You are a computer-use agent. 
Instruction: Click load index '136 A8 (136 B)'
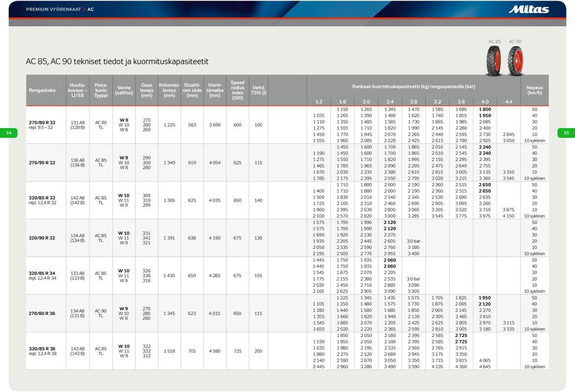click(77, 163)
